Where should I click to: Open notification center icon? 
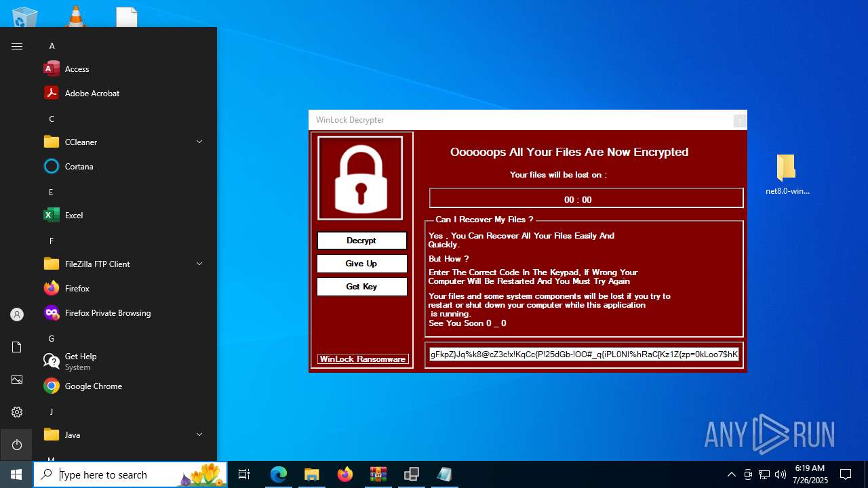[x=846, y=474]
